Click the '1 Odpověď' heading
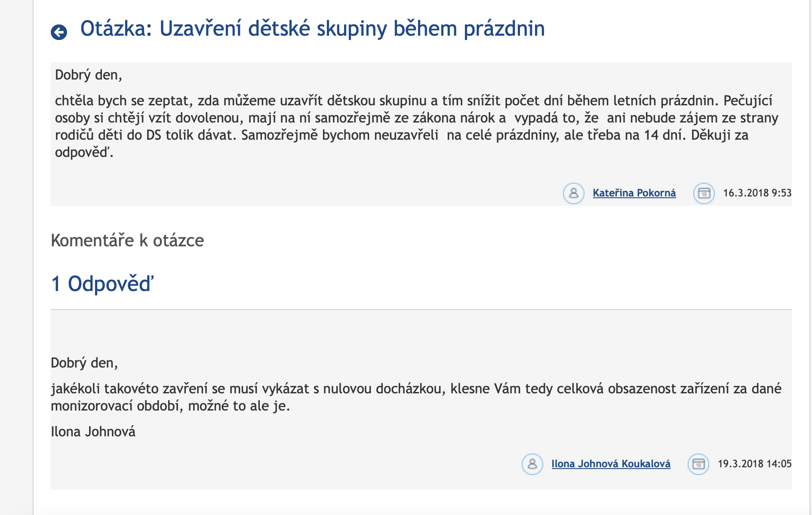Viewport: 812px width, 515px height. [102, 284]
